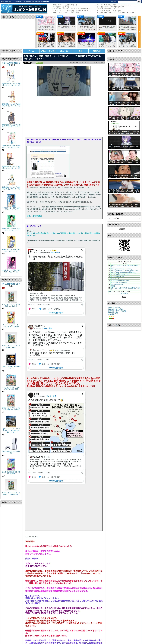The width and height of the screenshot is (142, 644).
Task: Click the info icon on the 6.3万 tweet
Action: point(83,359)
